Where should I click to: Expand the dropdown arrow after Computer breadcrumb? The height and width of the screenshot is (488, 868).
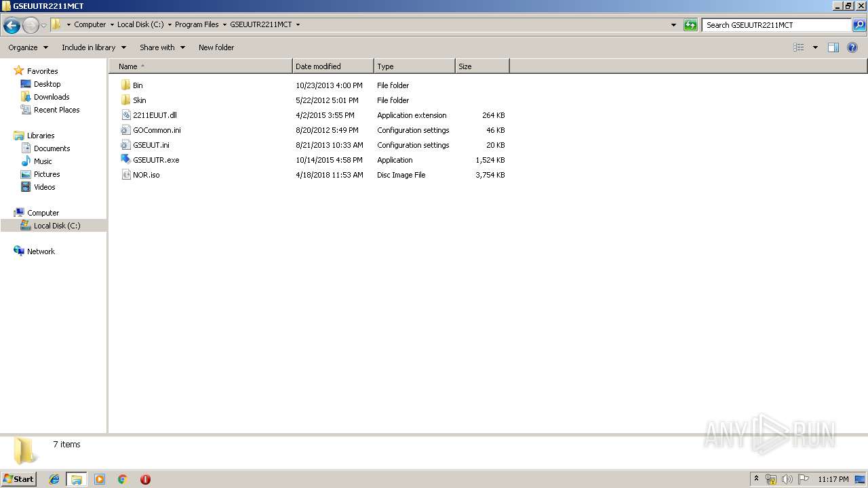112,24
